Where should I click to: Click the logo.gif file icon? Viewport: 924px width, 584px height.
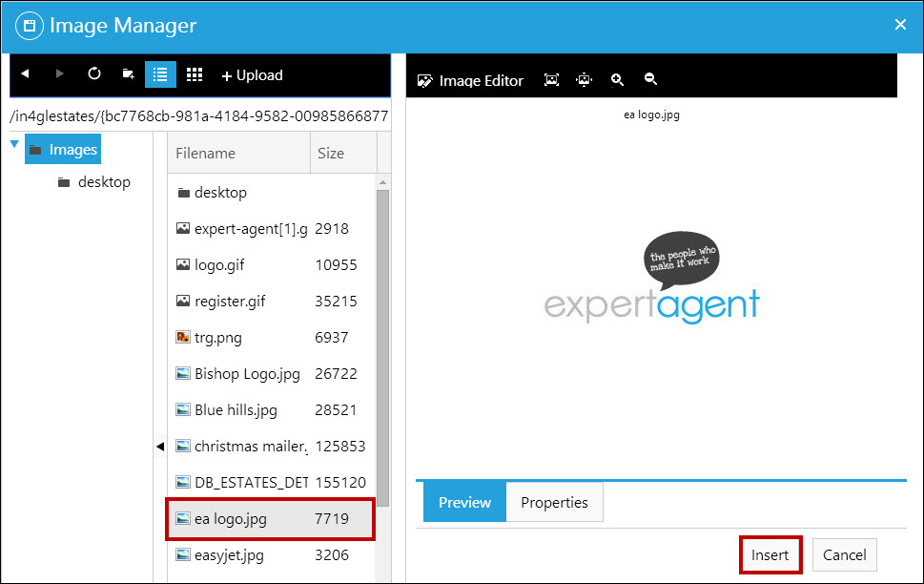[x=183, y=265]
